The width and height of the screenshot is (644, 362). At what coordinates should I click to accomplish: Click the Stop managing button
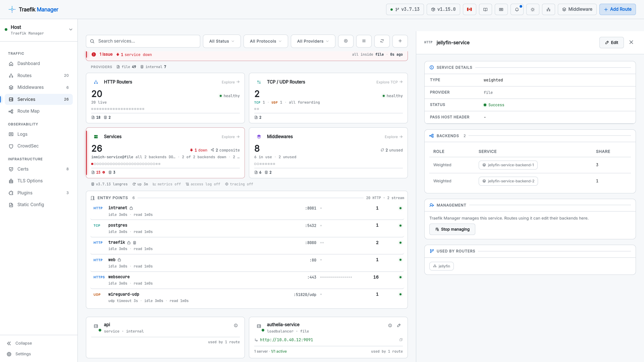[x=452, y=229]
